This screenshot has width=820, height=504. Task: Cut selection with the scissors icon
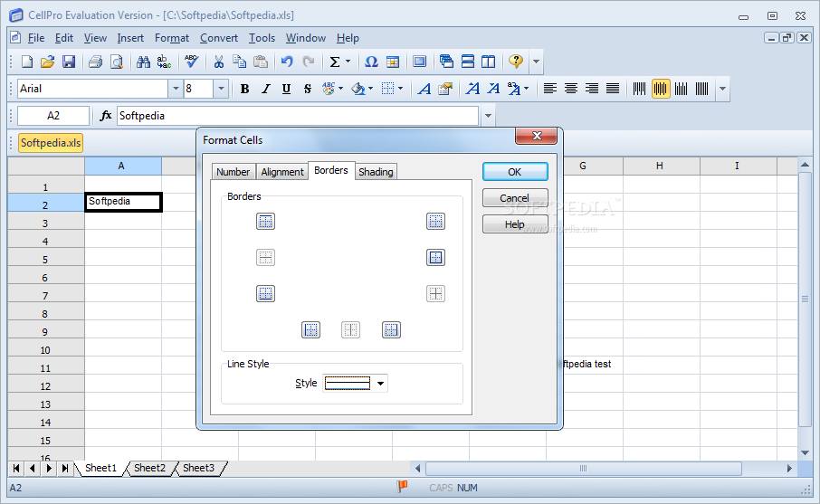[219, 62]
